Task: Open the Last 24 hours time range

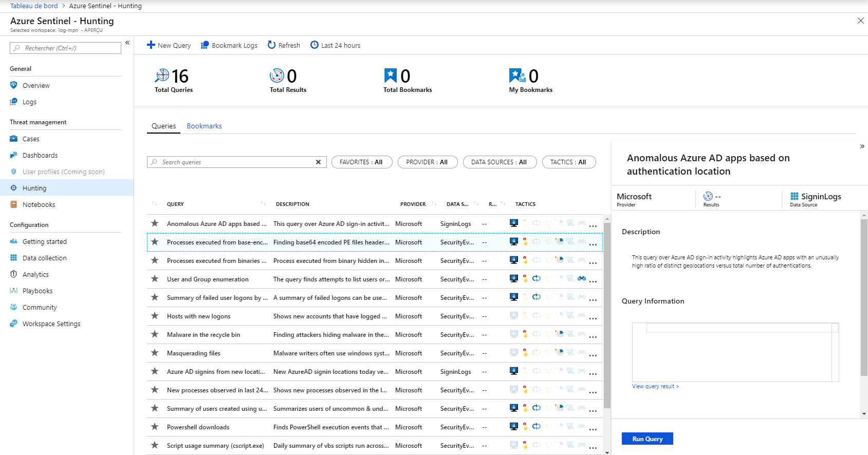Action: click(336, 45)
